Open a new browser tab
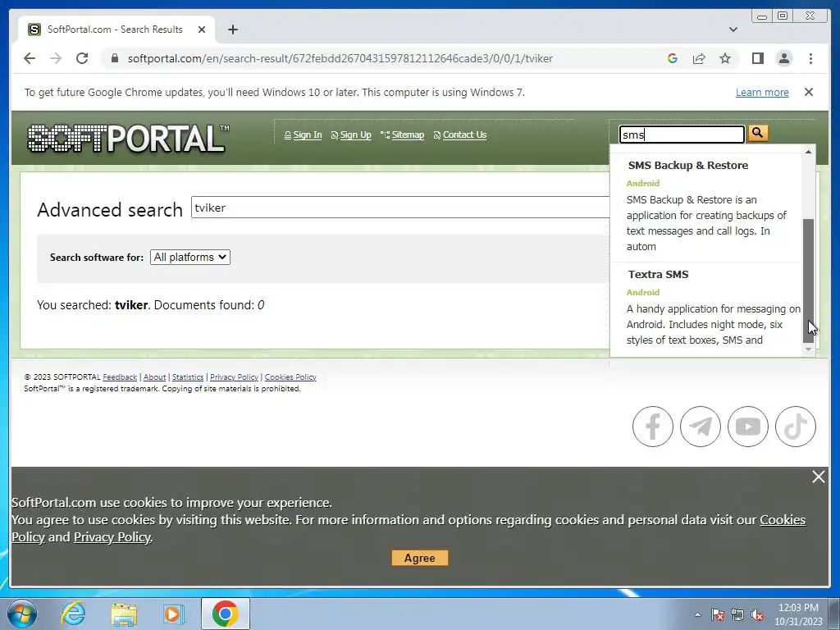Viewport: 840px width, 630px height. [x=232, y=30]
